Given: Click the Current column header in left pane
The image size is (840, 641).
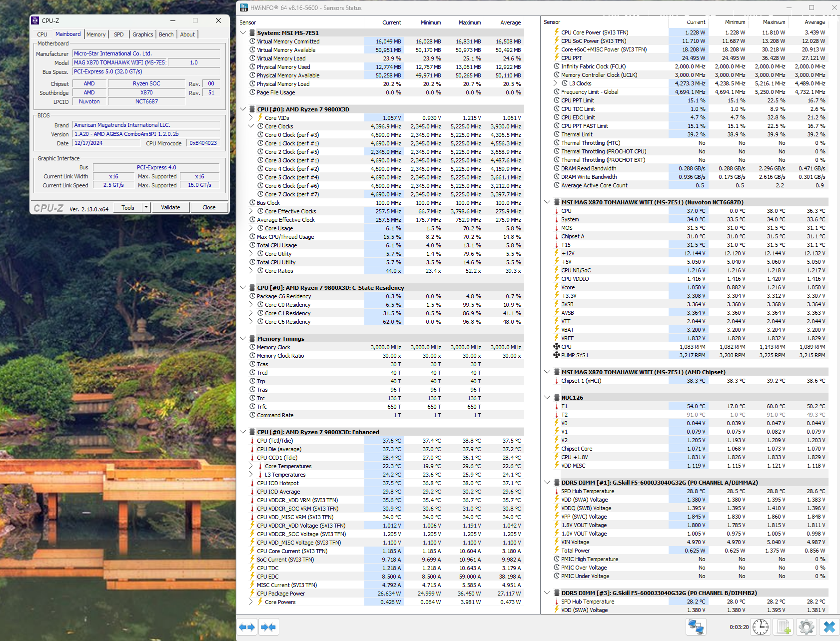Looking at the screenshot, I should (x=384, y=22).
